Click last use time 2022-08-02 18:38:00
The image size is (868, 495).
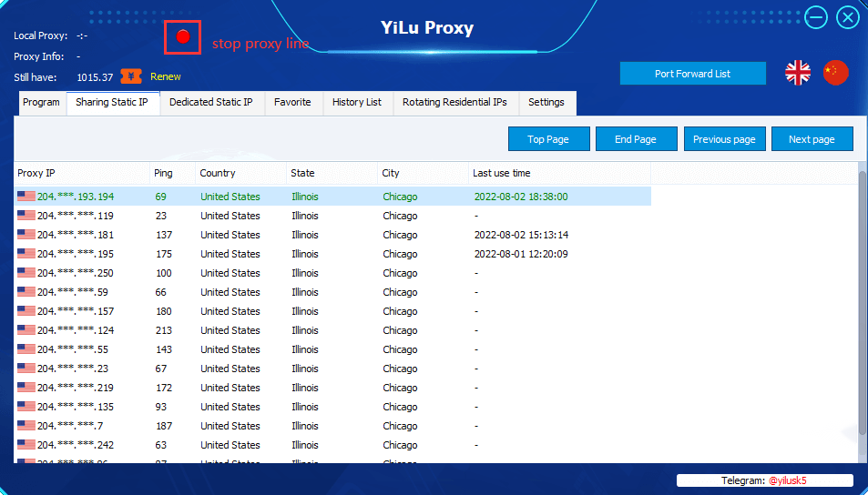click(521, 197)
